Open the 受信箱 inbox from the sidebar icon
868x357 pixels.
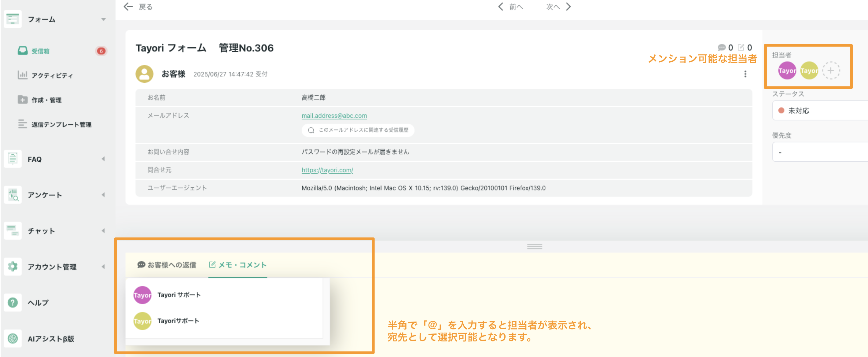pos(22,51)
